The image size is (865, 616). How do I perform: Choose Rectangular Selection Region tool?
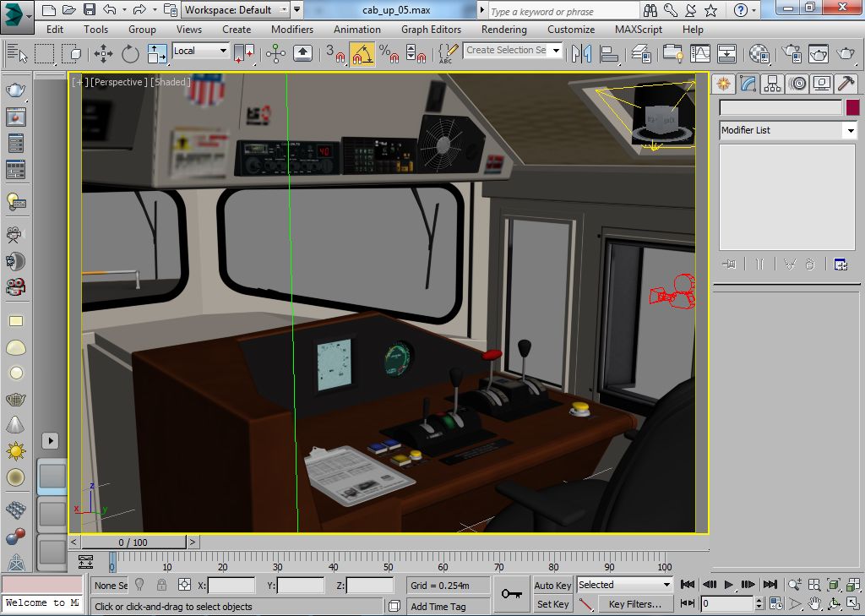(45, 53)
